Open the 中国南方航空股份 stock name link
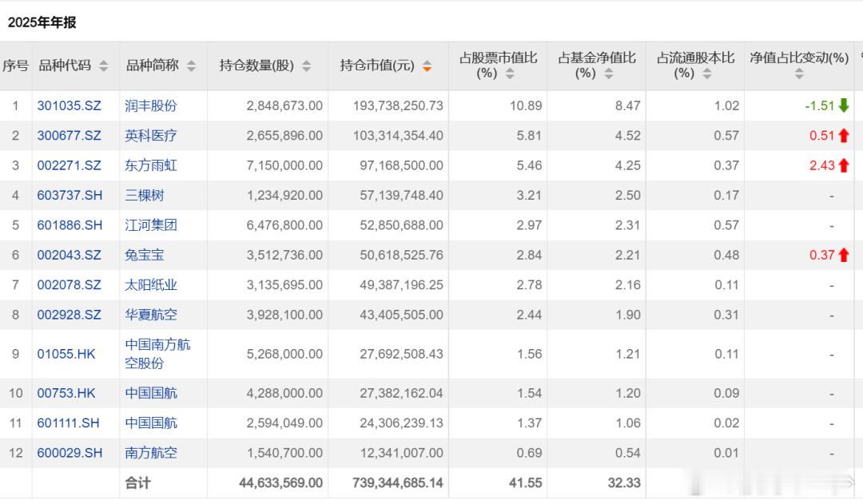This screenshot has width=863, height=504. pyautogui.click(x=157, y=354)
